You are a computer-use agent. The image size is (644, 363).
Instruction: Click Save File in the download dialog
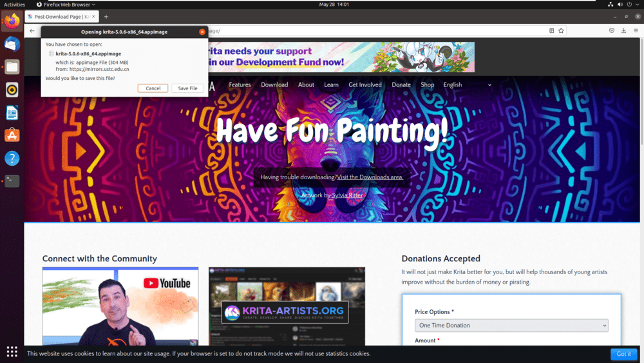click(x=187, y=88)
